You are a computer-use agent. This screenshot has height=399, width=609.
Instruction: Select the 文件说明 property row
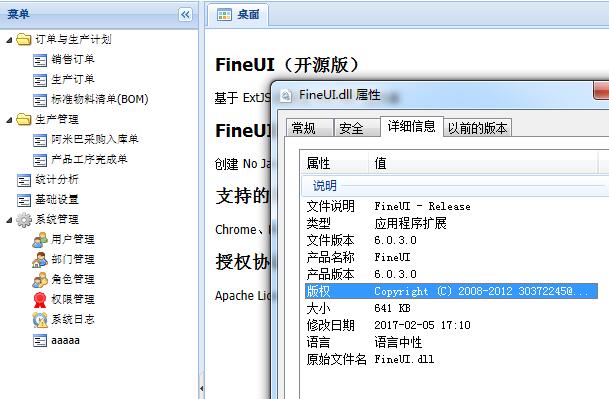[451, 206]
